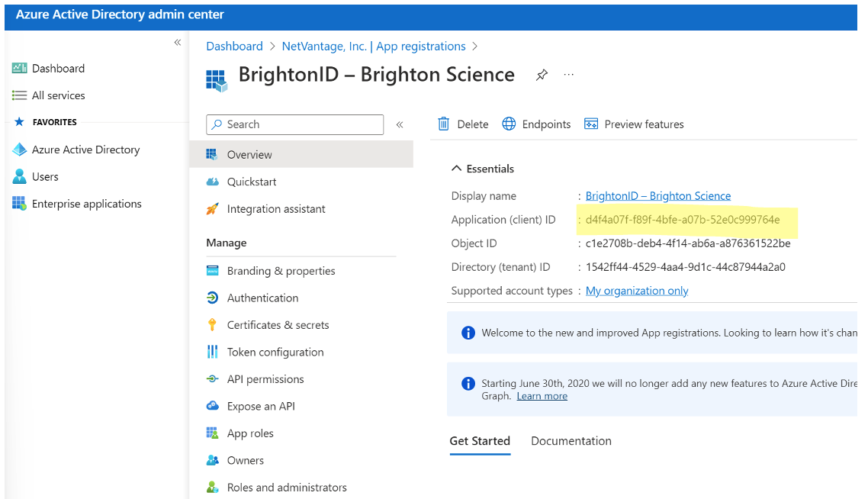Click the My organization only link
Viewport: 868px width, 499px height.
(637, 291)
